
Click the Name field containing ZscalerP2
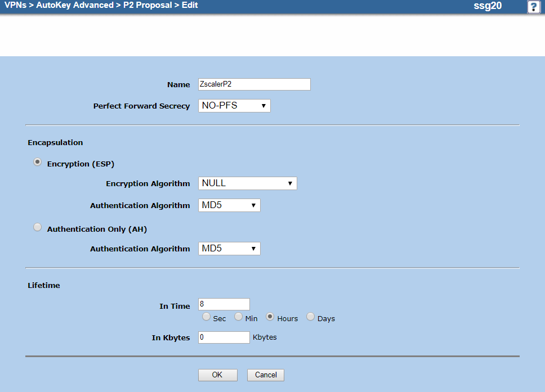pyautogui.click(x=254, y=84)
